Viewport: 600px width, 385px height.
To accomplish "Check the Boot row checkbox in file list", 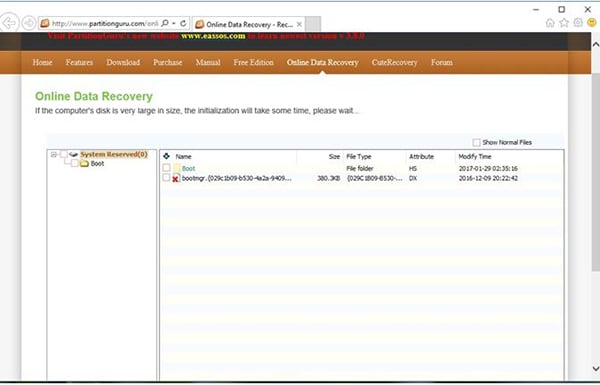I will [166, 168].
